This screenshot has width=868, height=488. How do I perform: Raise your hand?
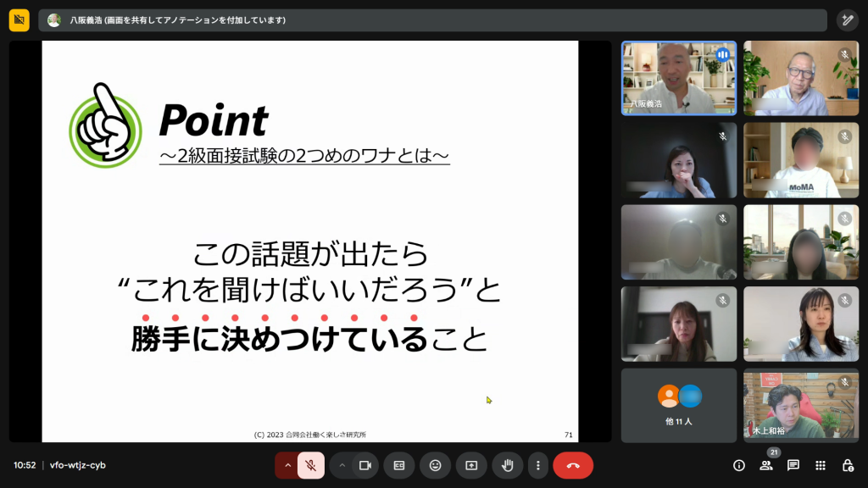(508, 465)
